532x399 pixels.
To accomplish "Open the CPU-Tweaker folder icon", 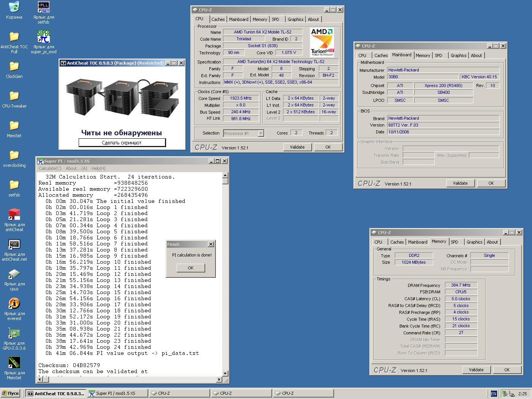I will point(14,96).
